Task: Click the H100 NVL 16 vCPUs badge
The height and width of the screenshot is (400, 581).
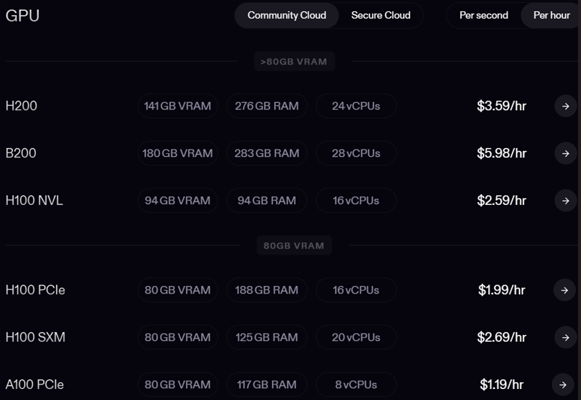Action: (356, 201)
